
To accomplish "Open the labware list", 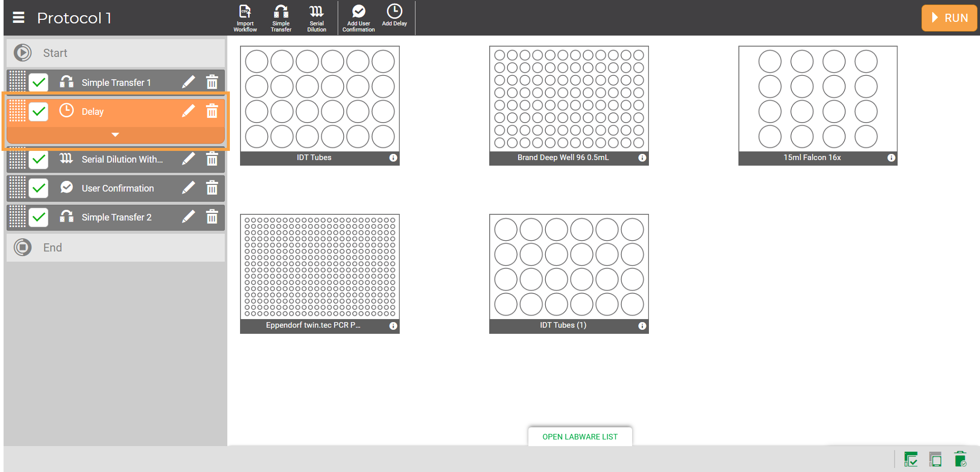I will click(x=580, y=436).
